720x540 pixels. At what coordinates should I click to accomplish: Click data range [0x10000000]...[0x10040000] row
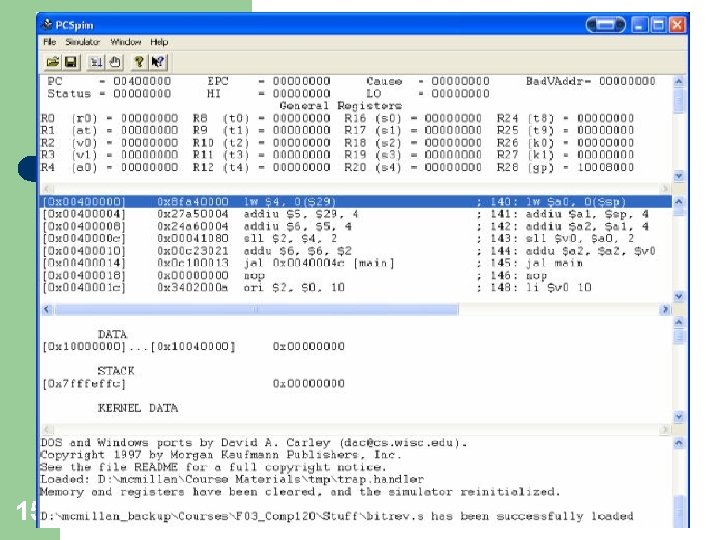click(x=193, y=346)
